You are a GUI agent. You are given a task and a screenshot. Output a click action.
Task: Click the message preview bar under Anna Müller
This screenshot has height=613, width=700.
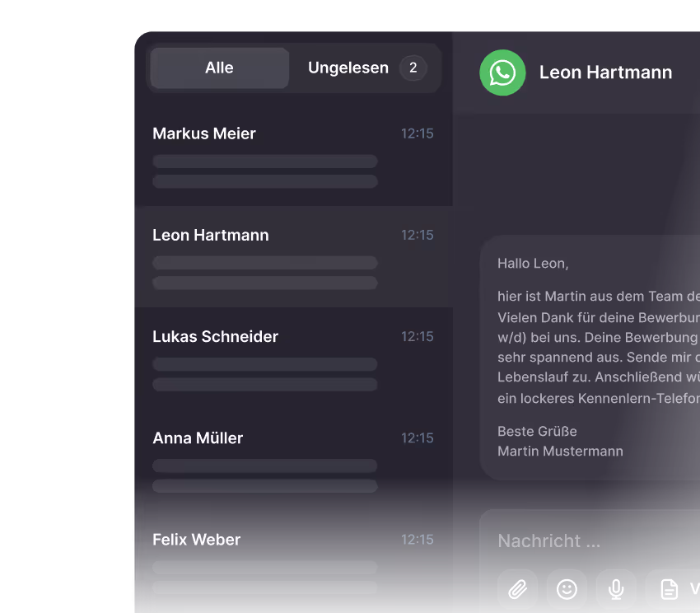coord(264,466)
